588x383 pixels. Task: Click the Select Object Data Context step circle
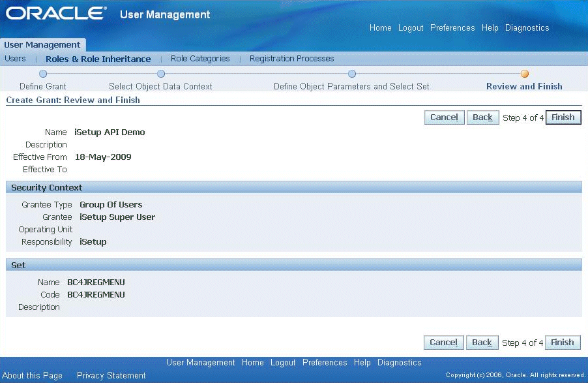[x=161, y=74]
